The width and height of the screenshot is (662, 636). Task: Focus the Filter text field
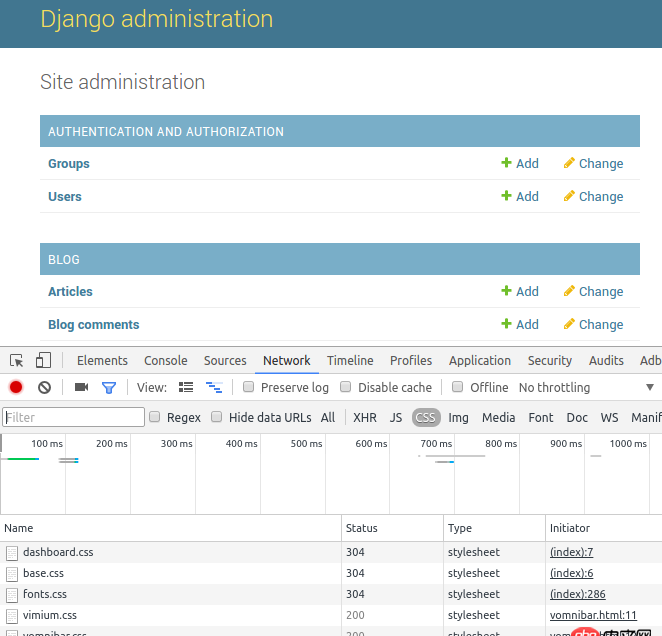click(x=73, y=417)
